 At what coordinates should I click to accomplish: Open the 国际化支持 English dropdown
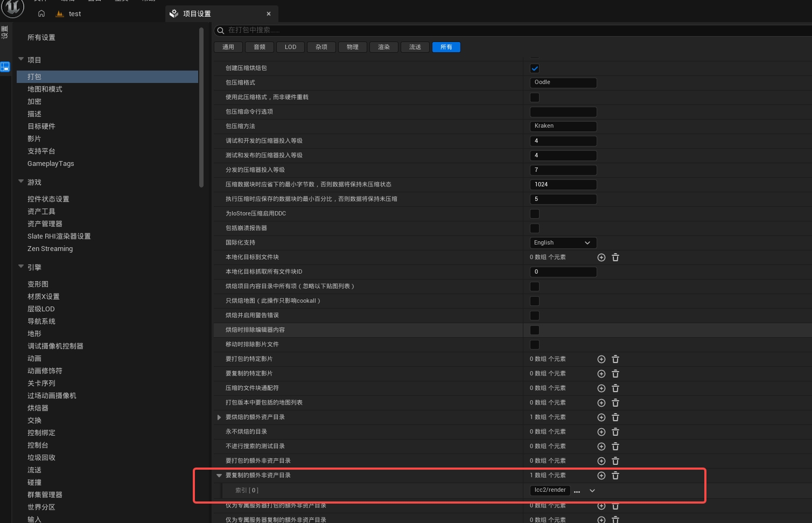click(x=563, y=243)
